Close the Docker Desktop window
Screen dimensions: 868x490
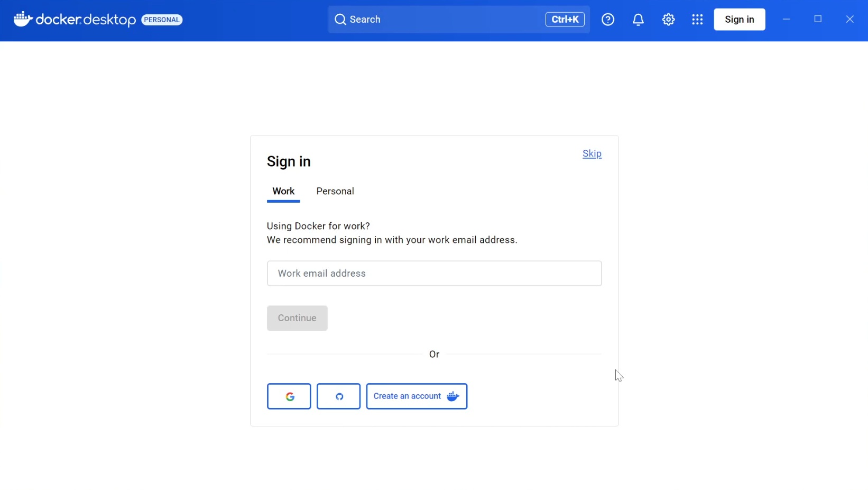tap(849, 20)
